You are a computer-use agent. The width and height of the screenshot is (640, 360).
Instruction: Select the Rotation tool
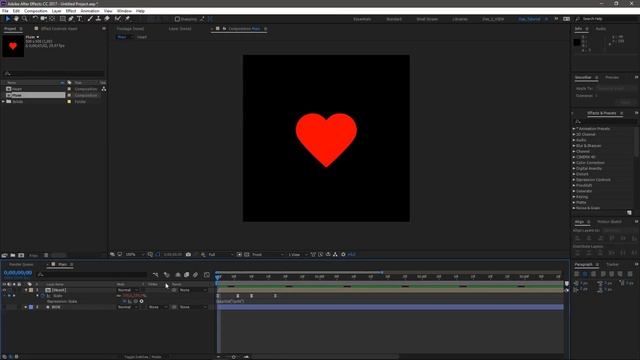point(35,19)
